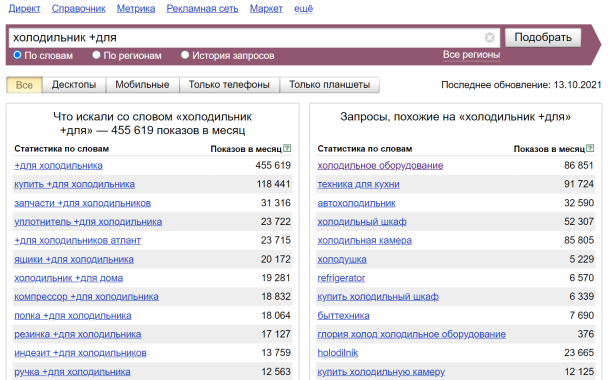Open query 'запчасти +для холодильников'
The height and width of the screenshot is (380, 608).
point(83,203)
